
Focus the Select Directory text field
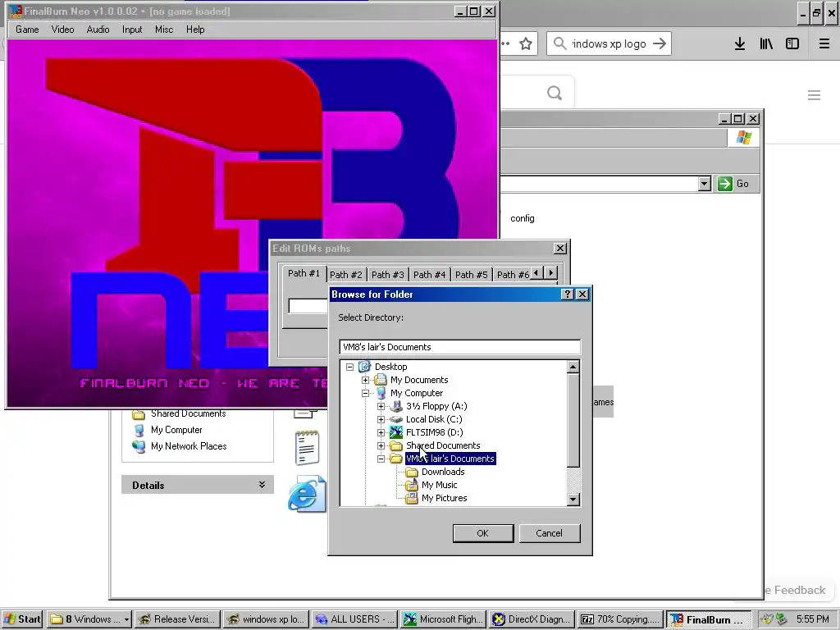click(x=459, y=347)
